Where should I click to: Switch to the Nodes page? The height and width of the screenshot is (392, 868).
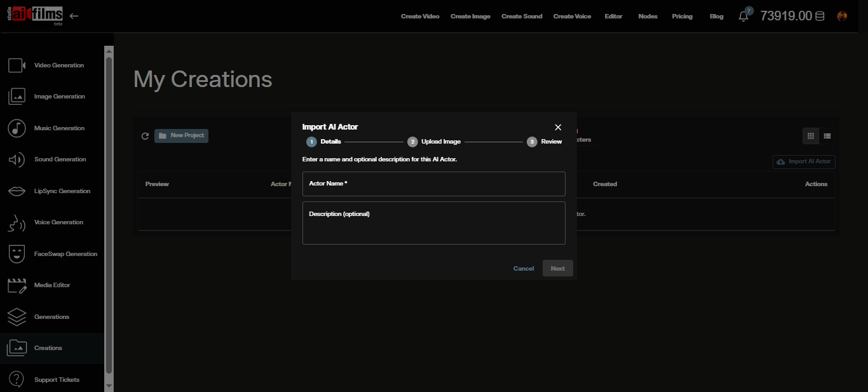coord(648,16)
